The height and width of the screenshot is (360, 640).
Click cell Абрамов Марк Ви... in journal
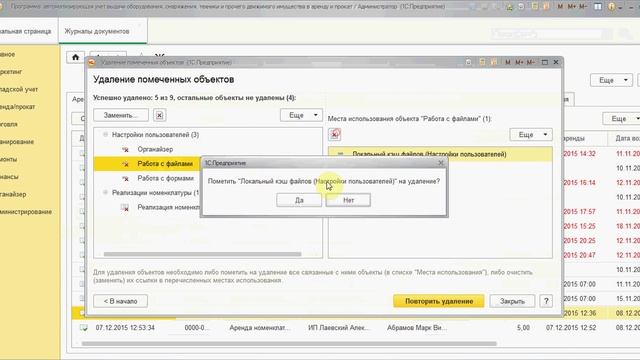(x=417, y=327)
